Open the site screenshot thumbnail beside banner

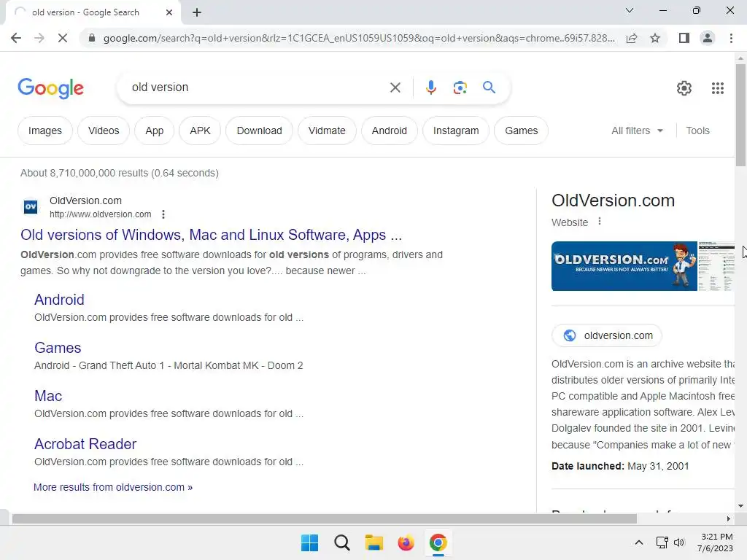coord(716,266)
